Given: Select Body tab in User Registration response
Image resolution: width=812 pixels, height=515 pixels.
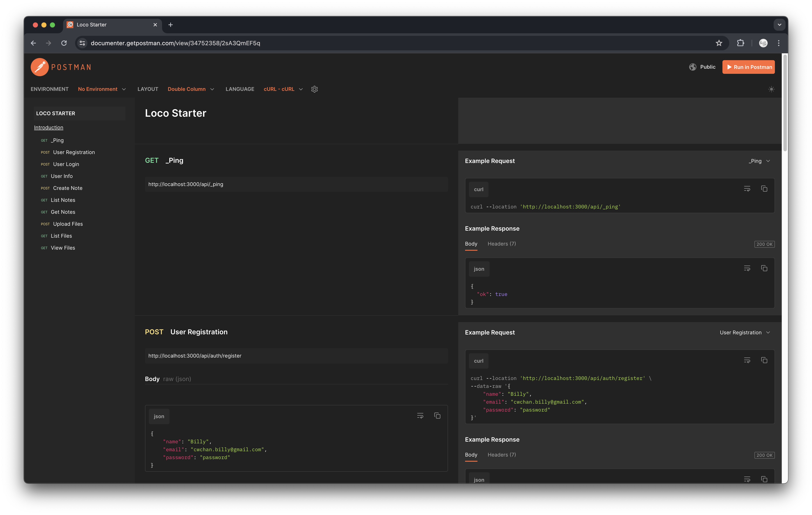Looking at the screenshot, I should point(471,455).
